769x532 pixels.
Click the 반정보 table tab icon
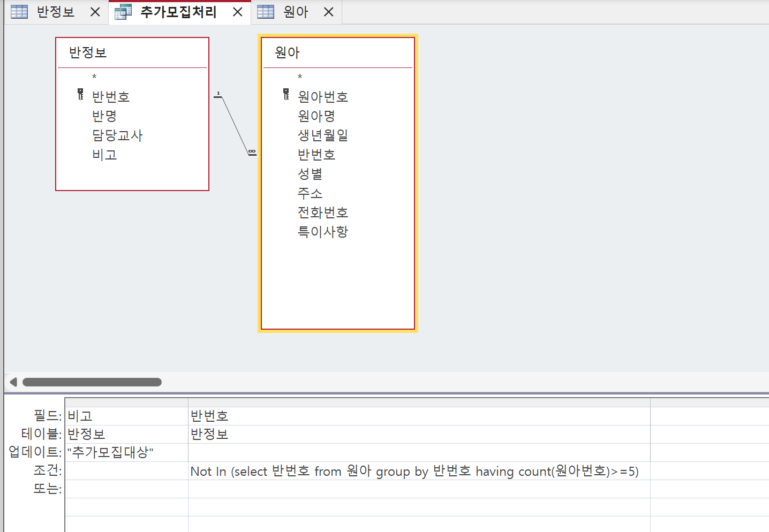pyautogui.click(x=19, y=12)
